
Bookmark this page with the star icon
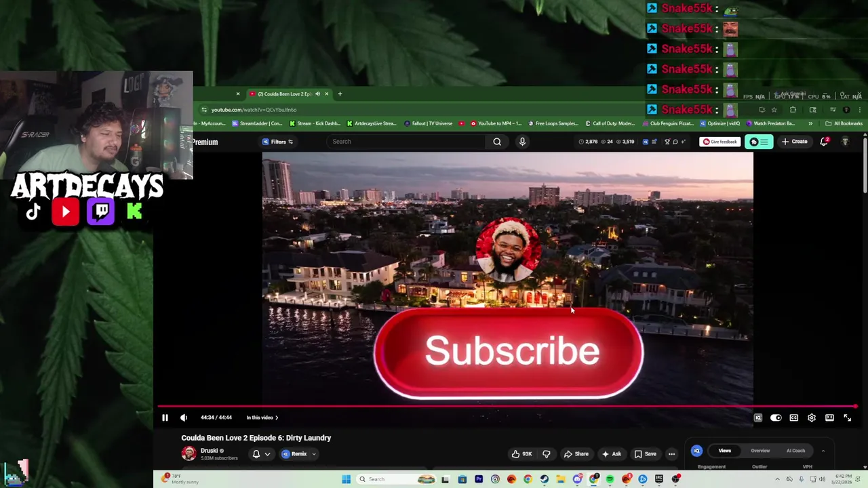pyautogui.click(x=774, y=110)
